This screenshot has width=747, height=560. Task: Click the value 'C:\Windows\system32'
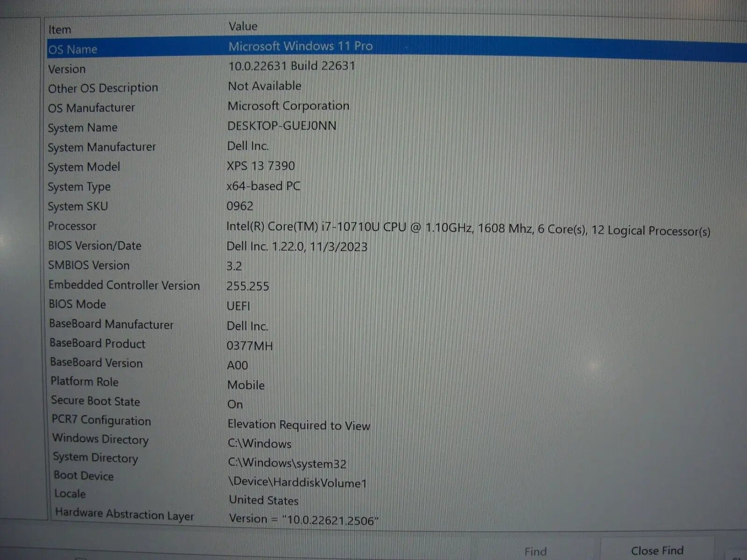point(287,463)
